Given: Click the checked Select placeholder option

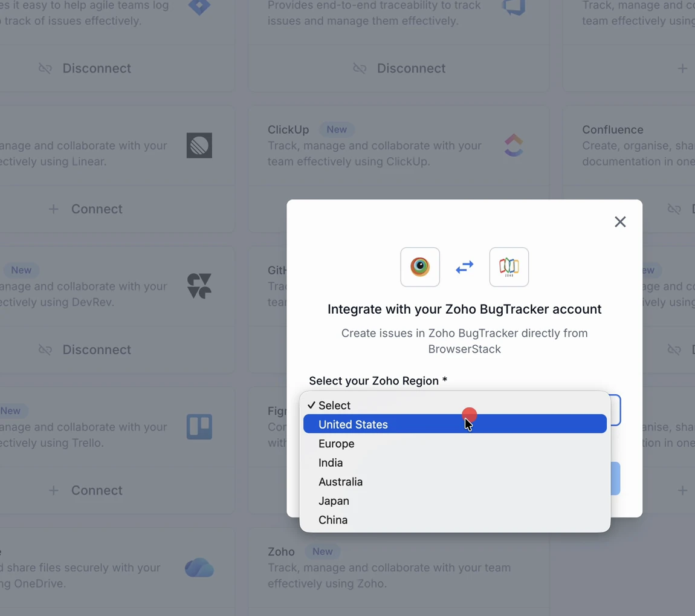Looking at the screenshot, I should tap(454, 405).
